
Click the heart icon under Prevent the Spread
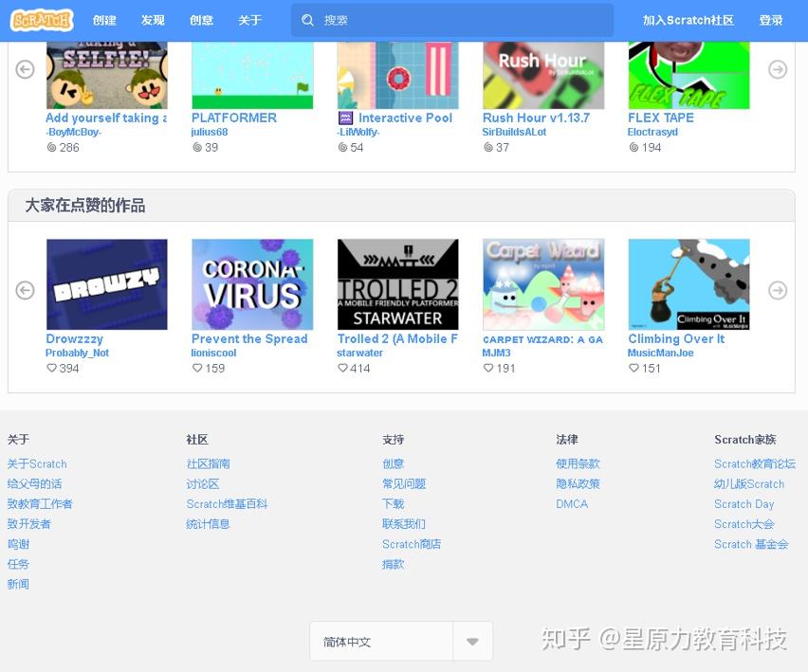(x=197, y=368)
